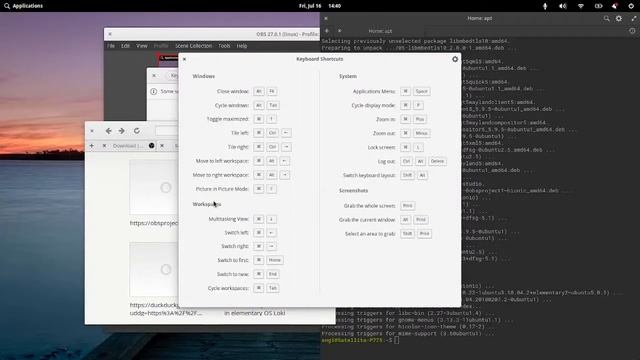
Task: Open the duckduckgo link thumbnail in browser
Action: pos(154,269)
